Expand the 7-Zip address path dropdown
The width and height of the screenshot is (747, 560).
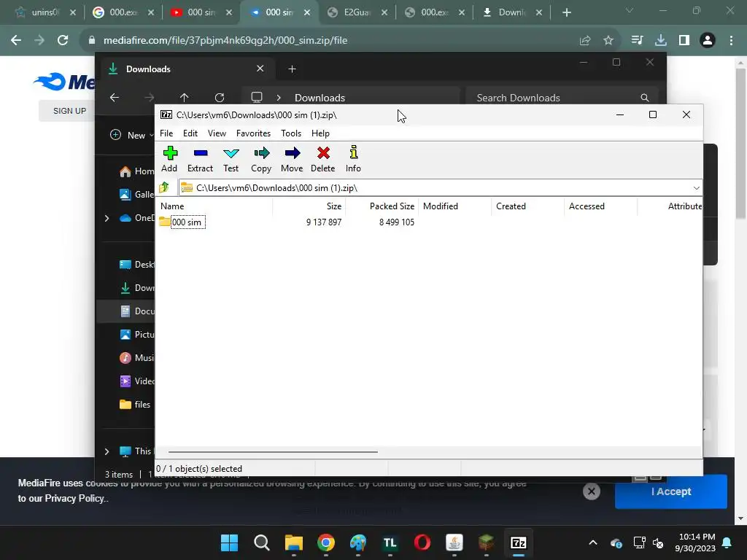[696, 188]
